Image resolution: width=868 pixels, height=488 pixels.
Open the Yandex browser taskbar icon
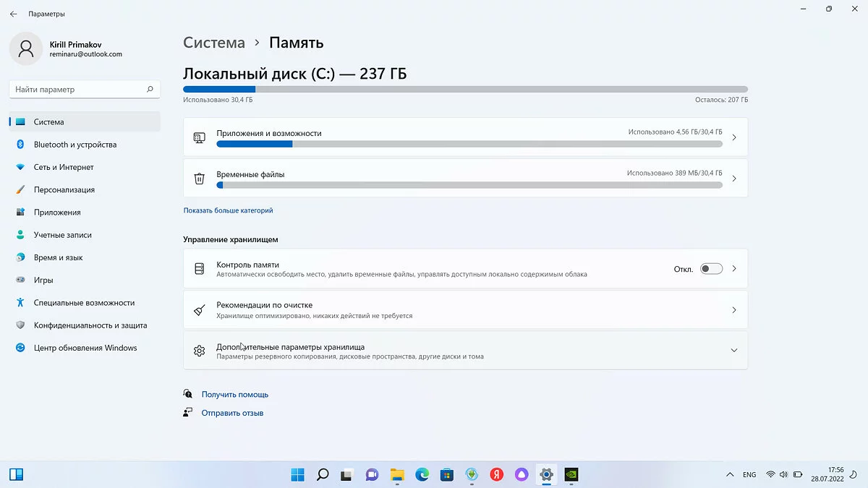coord(497,475)
